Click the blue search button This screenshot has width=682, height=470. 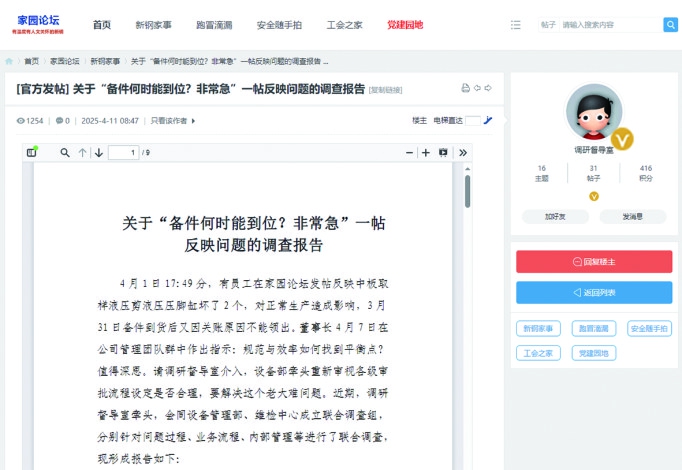[x=670, y=24]
